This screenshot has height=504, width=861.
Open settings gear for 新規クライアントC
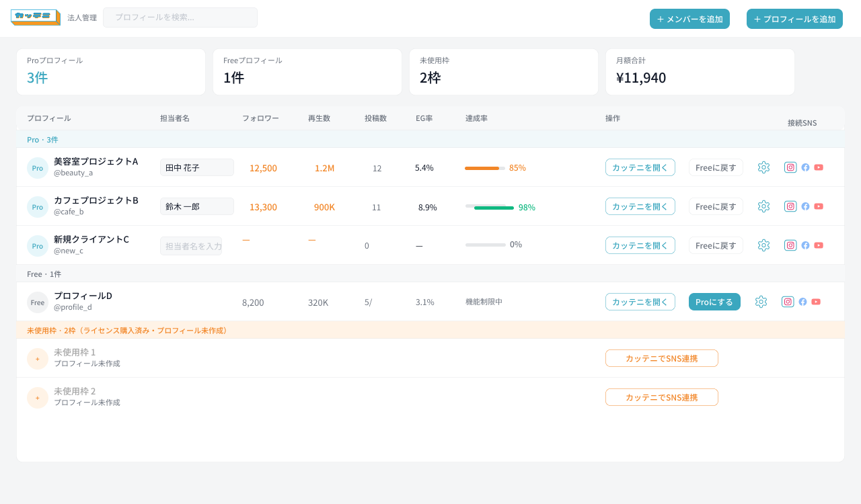click(x=763, y=245)
